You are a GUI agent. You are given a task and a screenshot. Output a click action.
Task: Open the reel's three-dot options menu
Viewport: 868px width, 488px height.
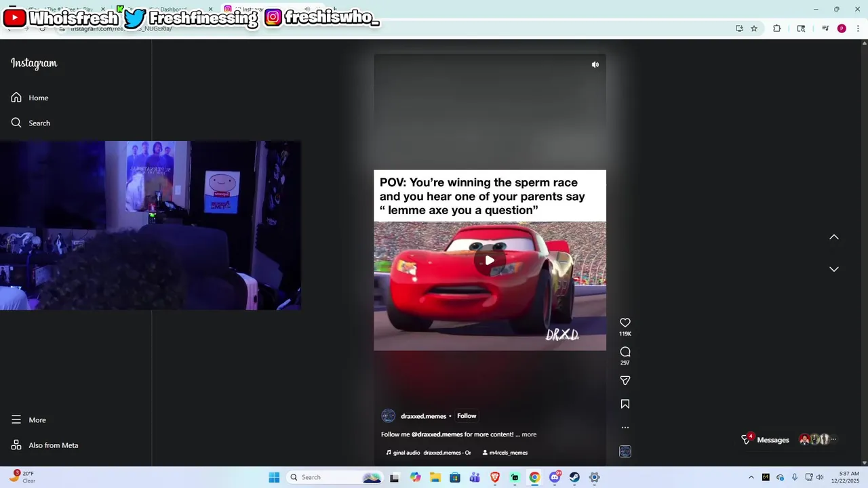click(625, 428)
